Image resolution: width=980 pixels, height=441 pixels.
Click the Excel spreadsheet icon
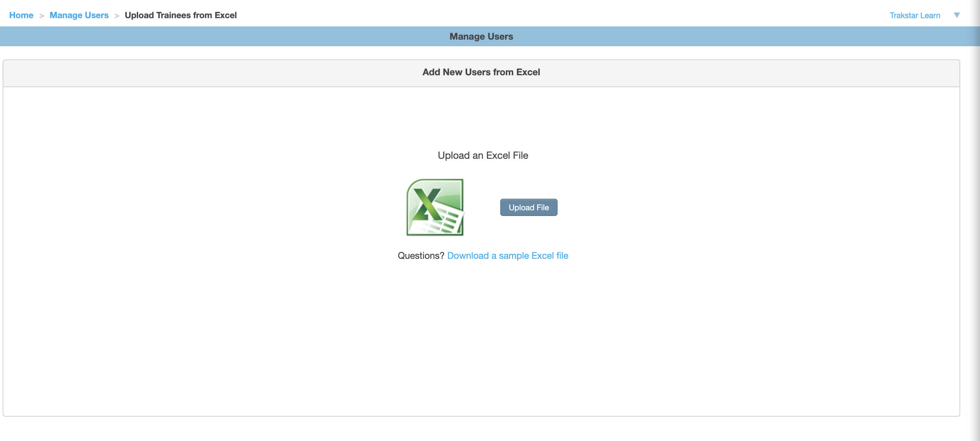435,207
